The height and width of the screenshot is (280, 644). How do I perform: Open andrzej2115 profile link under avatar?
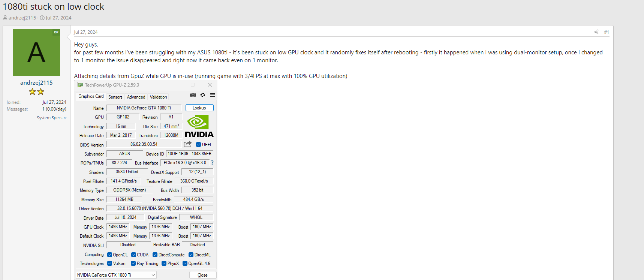(36, 83)
